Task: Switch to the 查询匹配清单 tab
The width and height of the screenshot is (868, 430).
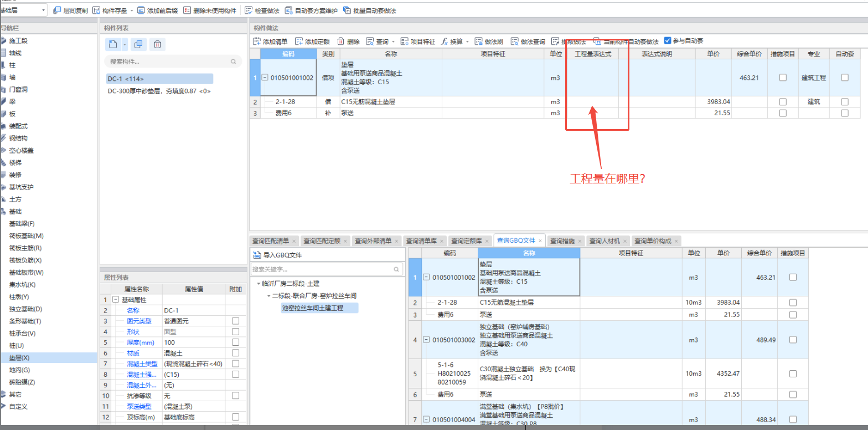Action: tap(271, 241)
